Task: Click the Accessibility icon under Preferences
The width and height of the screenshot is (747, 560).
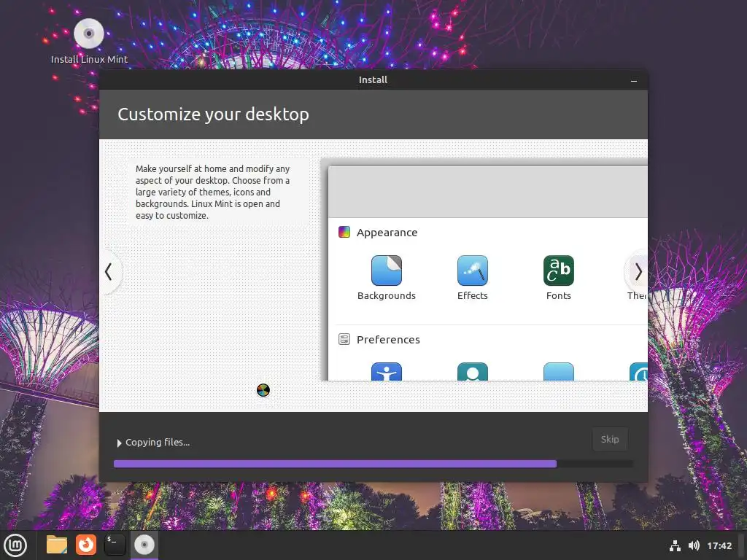Action: click(x=387, y=372)
